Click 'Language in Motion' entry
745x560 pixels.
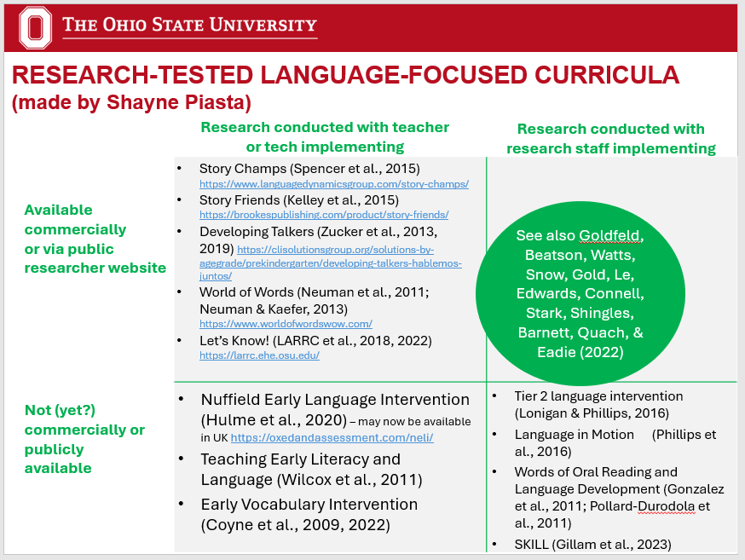(x=574, y=435)
